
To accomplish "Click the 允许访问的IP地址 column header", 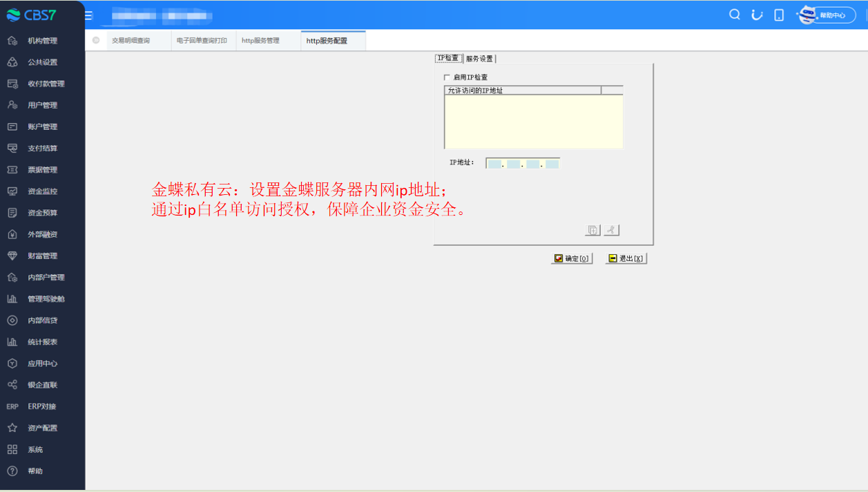I will (523, 91).
